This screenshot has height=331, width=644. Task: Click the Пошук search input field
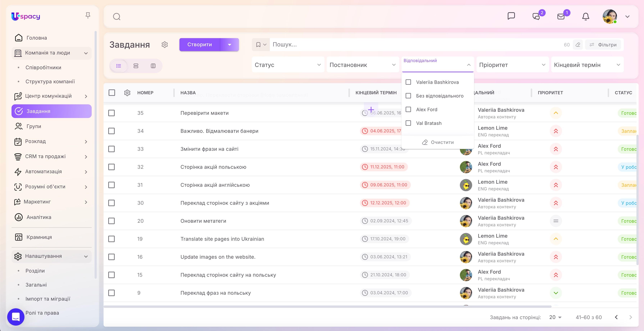coord(415,45)
